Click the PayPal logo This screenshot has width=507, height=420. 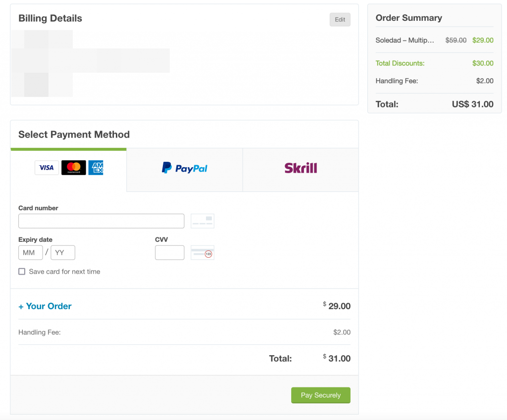(x=185, y=168)
